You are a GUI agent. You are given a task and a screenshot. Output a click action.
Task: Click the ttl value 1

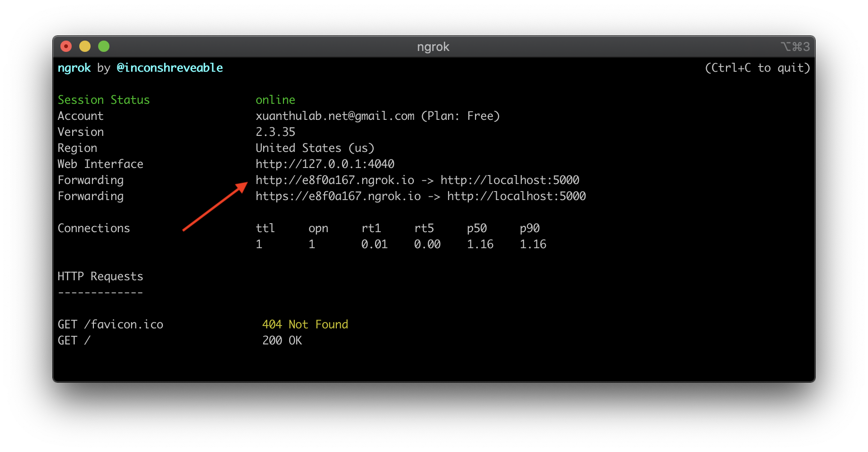click(259, 244)
